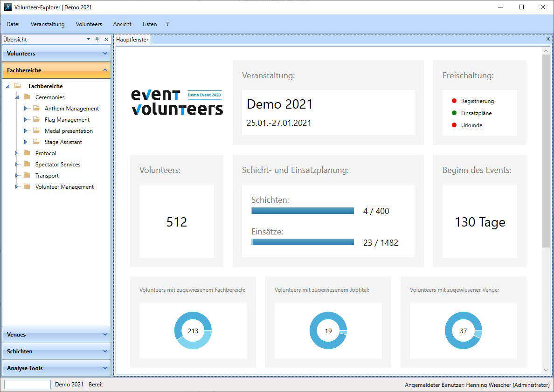Image resolution: width=554 pixels, height=392 pixels.
Task: Close the Übersicht panel
Action: click(x=106, y=40)
